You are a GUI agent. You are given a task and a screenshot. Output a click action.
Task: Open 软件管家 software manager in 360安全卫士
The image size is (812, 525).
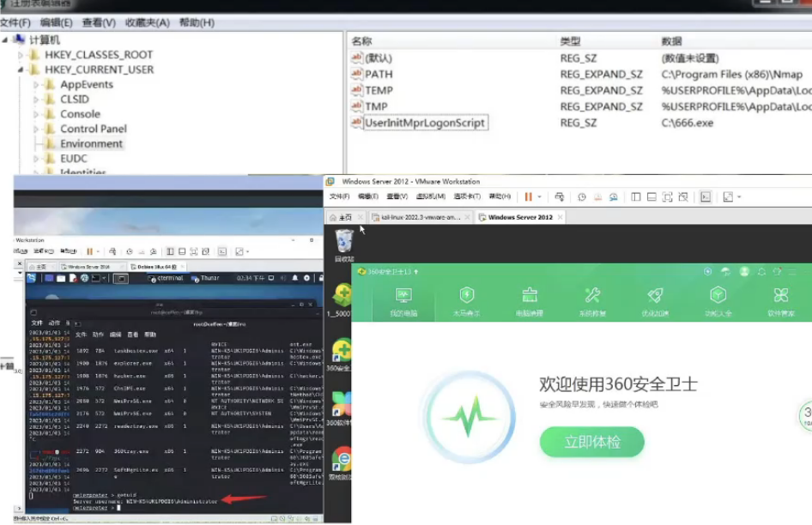coord(781,302)
